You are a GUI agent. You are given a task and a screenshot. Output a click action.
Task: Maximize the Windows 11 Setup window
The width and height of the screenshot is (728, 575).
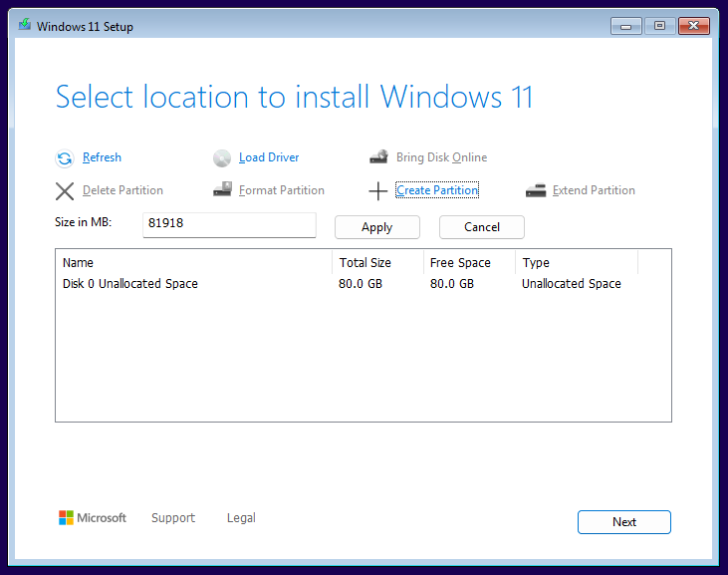(659, 26)
